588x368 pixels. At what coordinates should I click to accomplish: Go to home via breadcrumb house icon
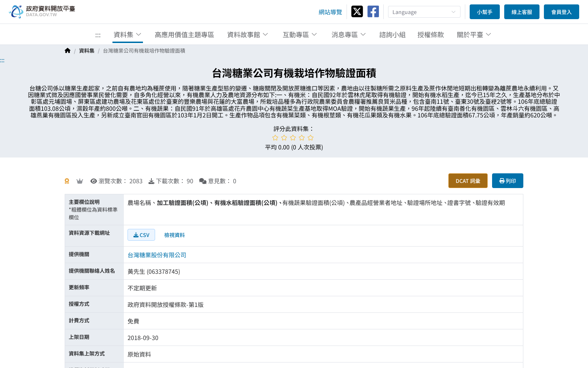[68, 51]
